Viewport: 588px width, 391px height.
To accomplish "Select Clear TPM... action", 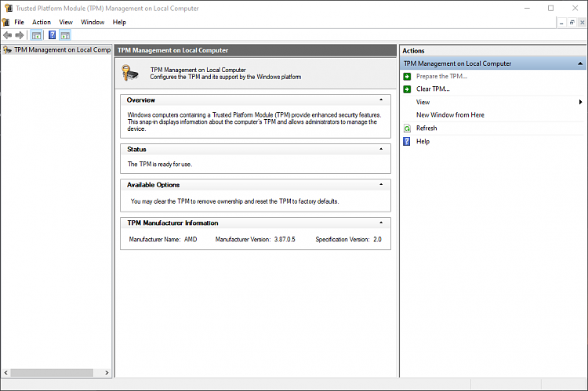I will (433, 89).
